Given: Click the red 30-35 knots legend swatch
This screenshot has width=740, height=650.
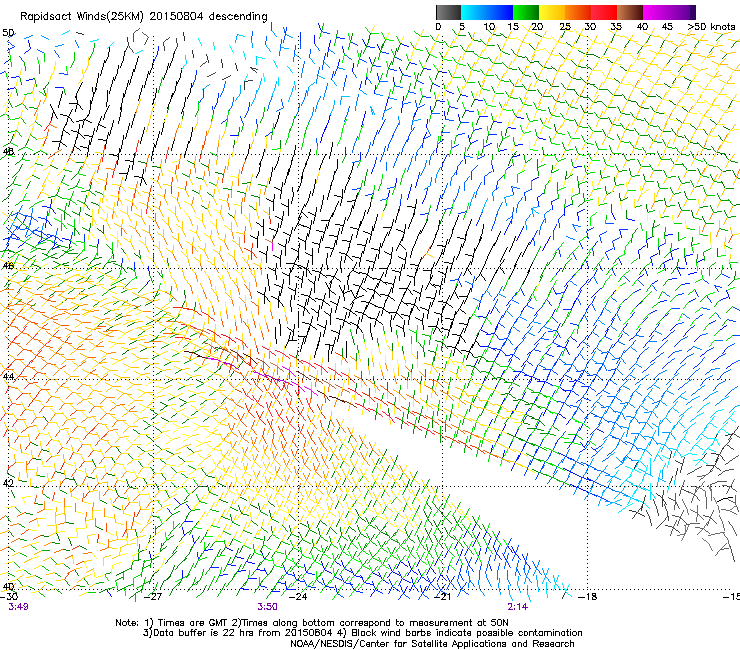Looking at the screenshot, I should tap(604, 12).
